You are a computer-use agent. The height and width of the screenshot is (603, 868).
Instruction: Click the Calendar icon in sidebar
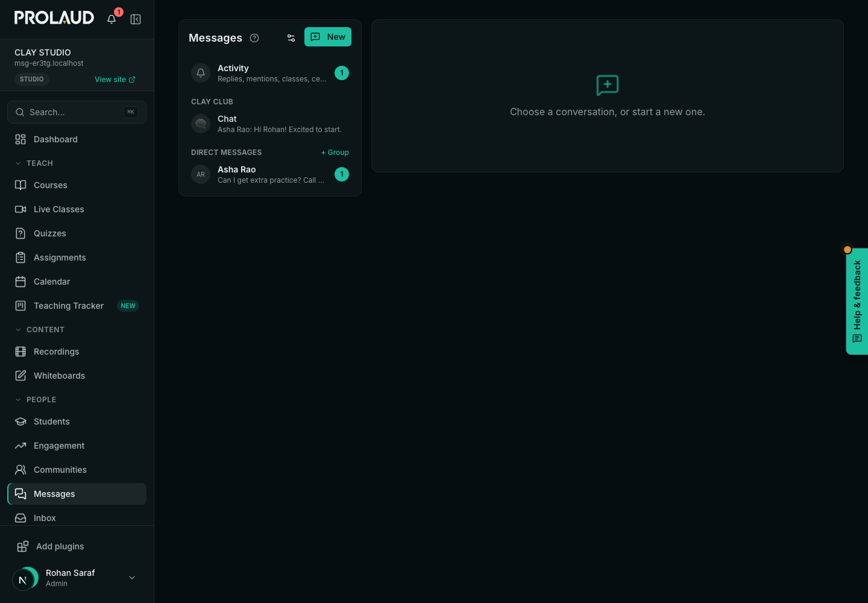(x=20, y=282)
